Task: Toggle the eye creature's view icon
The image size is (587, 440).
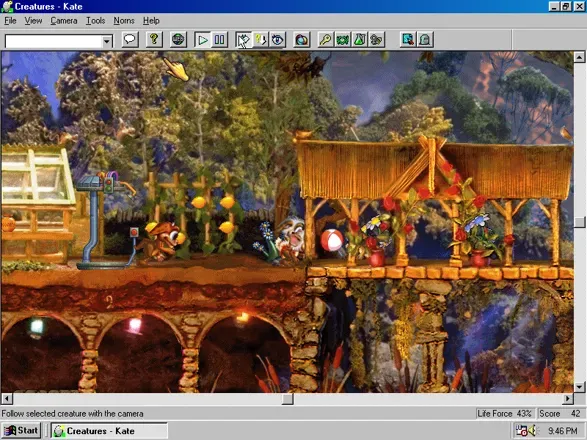Action: point(277,39)
